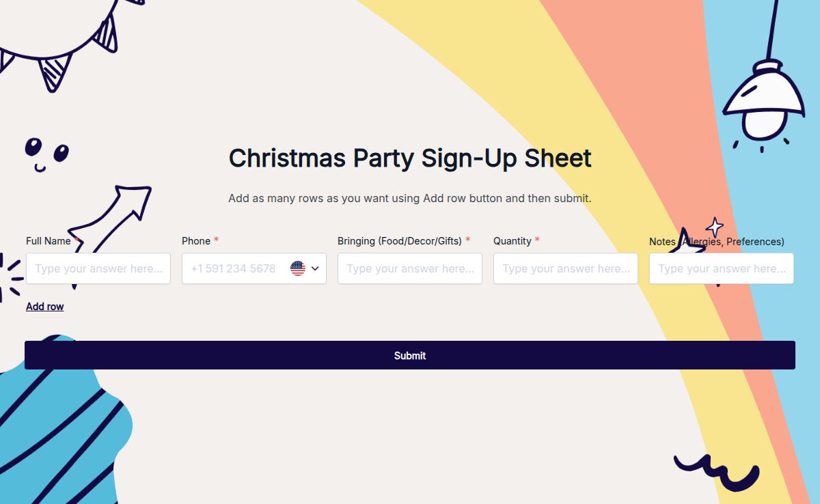820x504 pixels.
Task: Select the Bringing (Food/Decor/Gifts) field
Action: click(x=409, y=268)
